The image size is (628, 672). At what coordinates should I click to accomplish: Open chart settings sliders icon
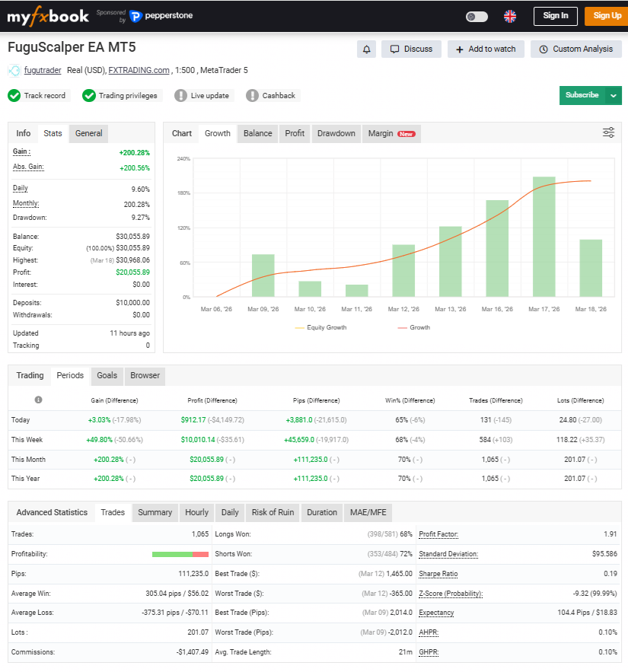pyautogui.click(x=608, y=132)
